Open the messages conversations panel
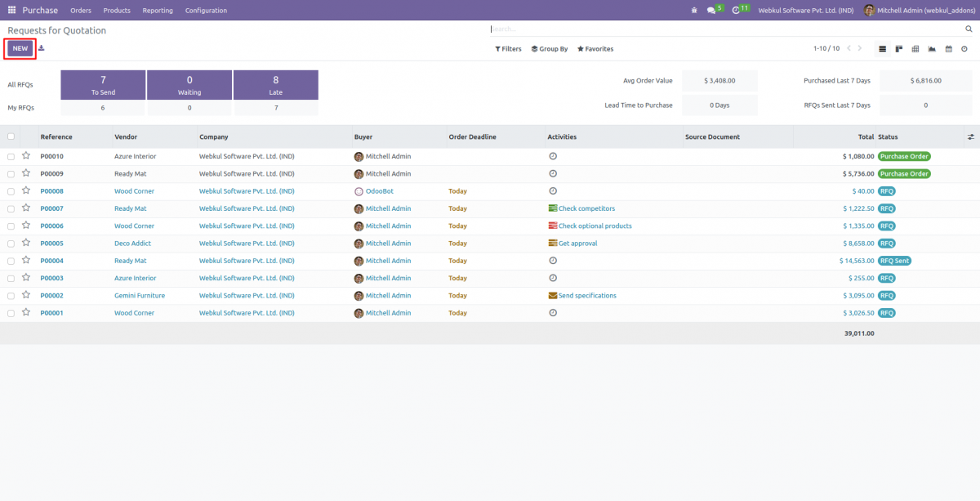Viewport: 980px width, 501px height. 710,10
